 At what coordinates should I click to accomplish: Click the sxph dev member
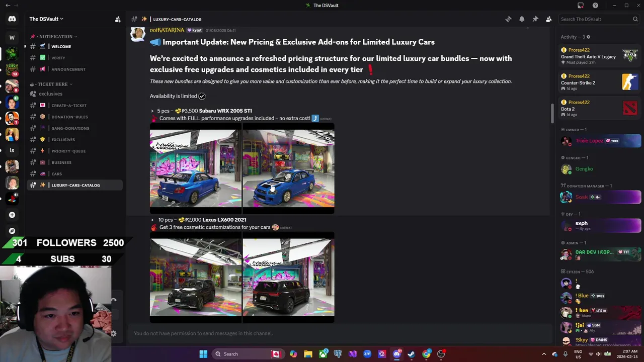click(x=600, y=225)
